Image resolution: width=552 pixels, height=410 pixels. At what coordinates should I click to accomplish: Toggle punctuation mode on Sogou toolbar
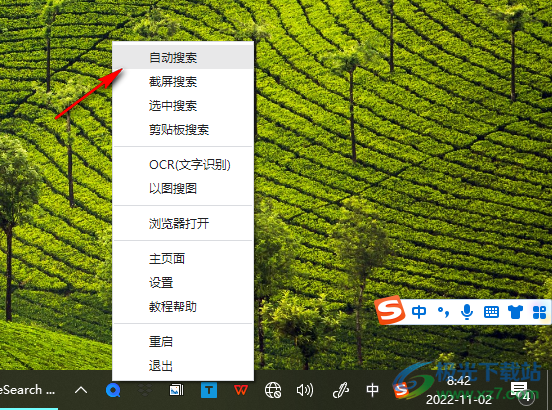443,312
